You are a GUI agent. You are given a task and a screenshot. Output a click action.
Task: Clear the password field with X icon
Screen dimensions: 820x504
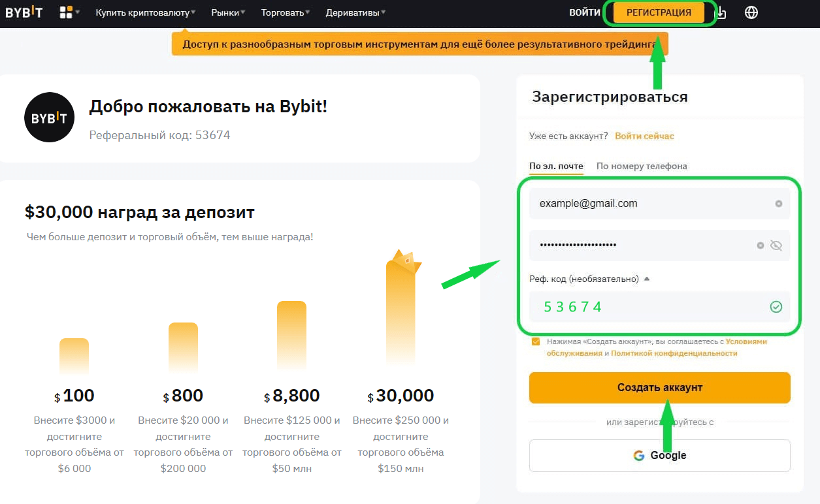[x=760, y=245]
